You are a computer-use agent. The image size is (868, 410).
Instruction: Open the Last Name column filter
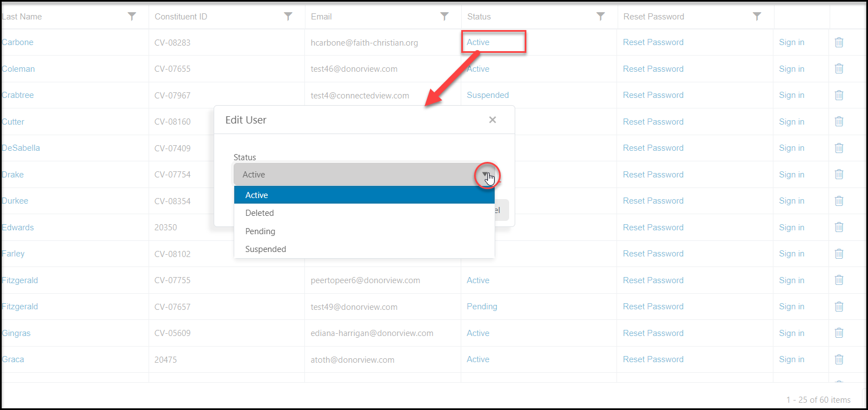(132, 17)
